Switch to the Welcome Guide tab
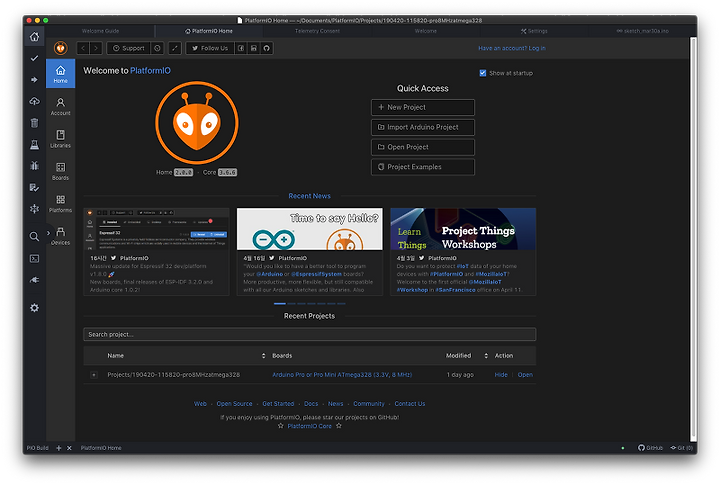The width and height of the screenshot is (720, 485). tap(101, 31)
